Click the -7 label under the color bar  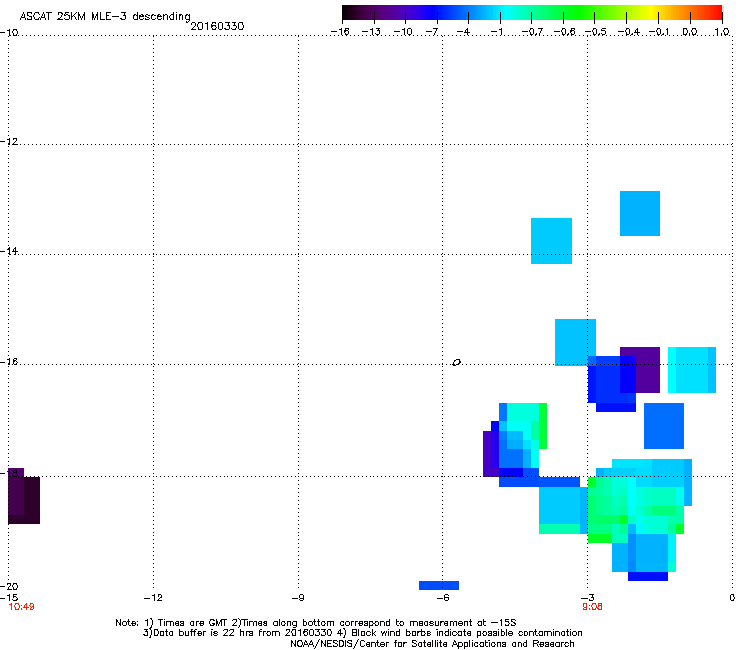point(431,32)
